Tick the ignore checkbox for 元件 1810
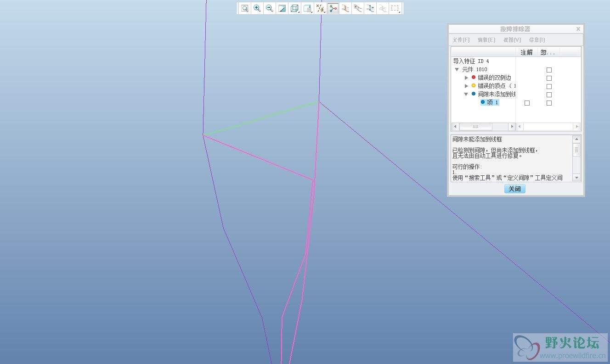Screen dimensions: 610x364 (x=549, y=70)
